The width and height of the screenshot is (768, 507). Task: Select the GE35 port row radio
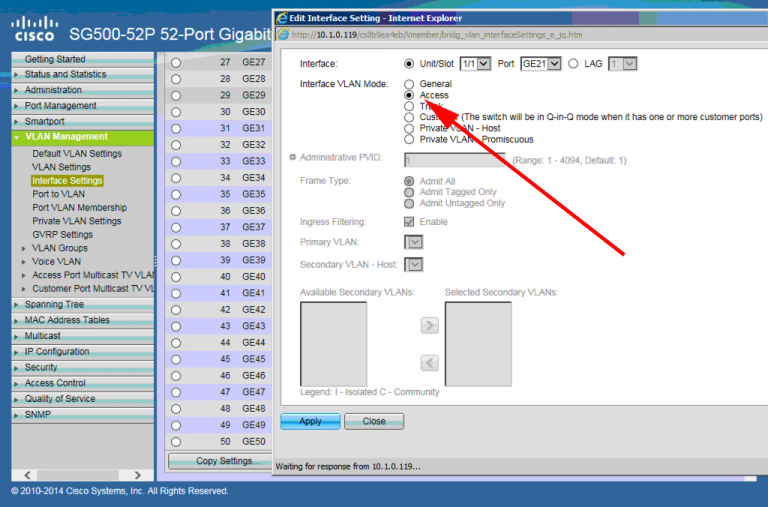pyautogui.click(x=176, y=194)
